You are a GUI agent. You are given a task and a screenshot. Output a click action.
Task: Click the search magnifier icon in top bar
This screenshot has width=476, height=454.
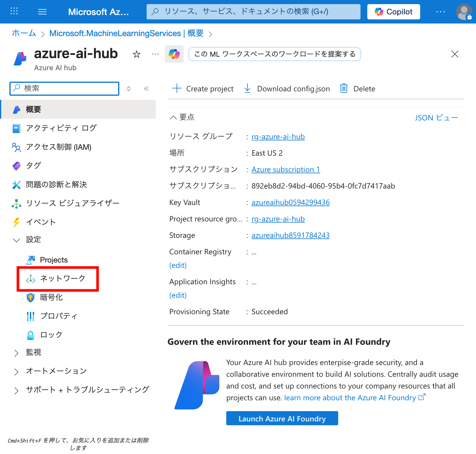[x=155, y=11]
